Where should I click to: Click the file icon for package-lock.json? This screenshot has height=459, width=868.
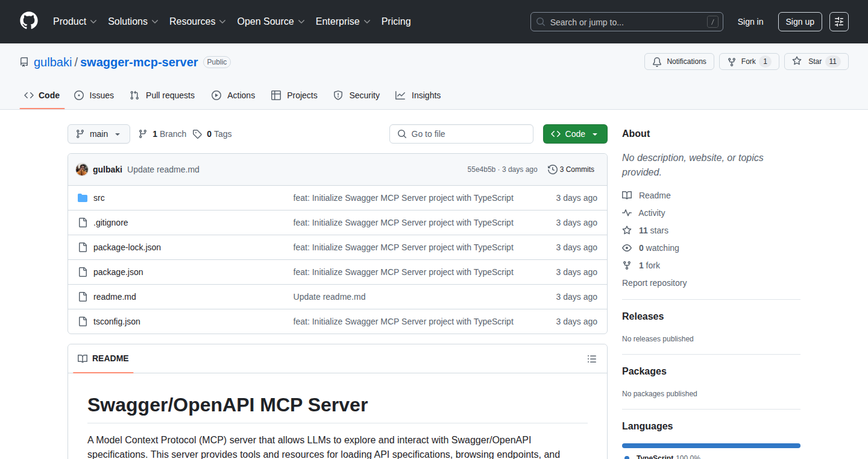coord(83,247)
